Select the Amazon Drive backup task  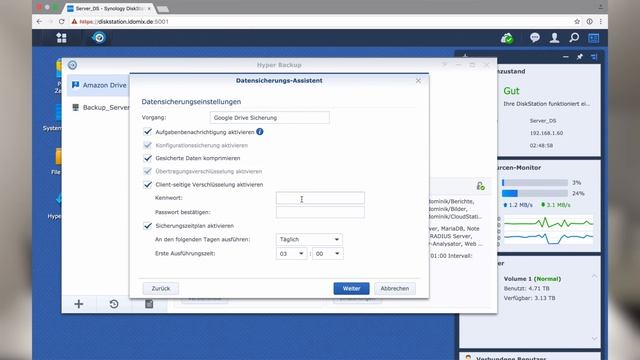pyautogui.click(x=98, y=85)
